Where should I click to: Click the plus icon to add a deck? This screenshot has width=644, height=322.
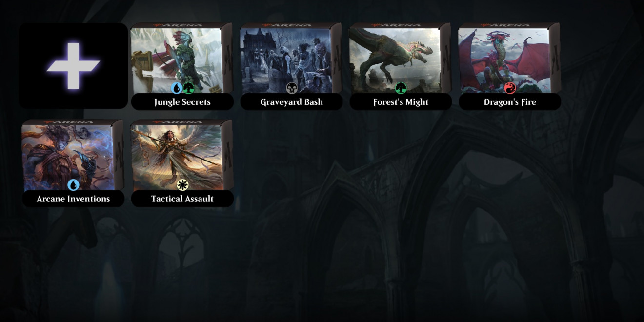(x=73, y=66)
